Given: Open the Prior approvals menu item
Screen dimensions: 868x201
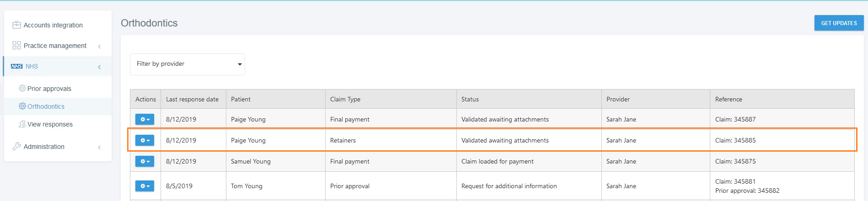Looking at the screenshot, I should click(49, 89).
